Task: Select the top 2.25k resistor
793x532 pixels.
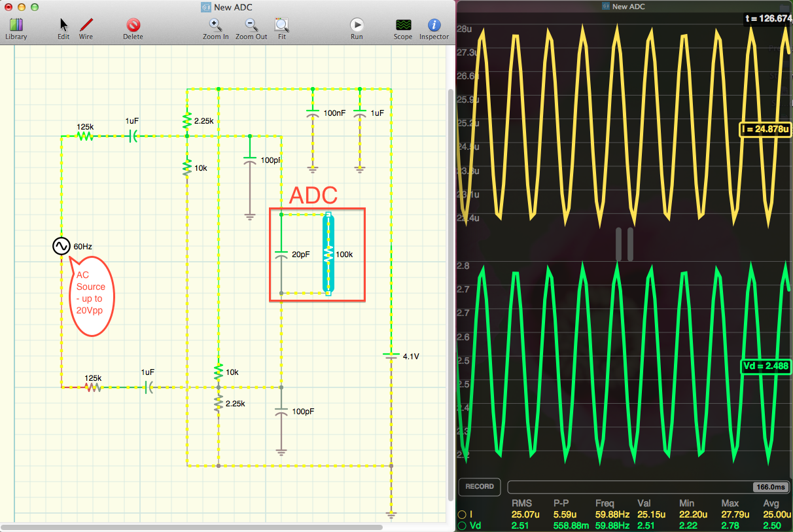Action: (x=187, y=120)
